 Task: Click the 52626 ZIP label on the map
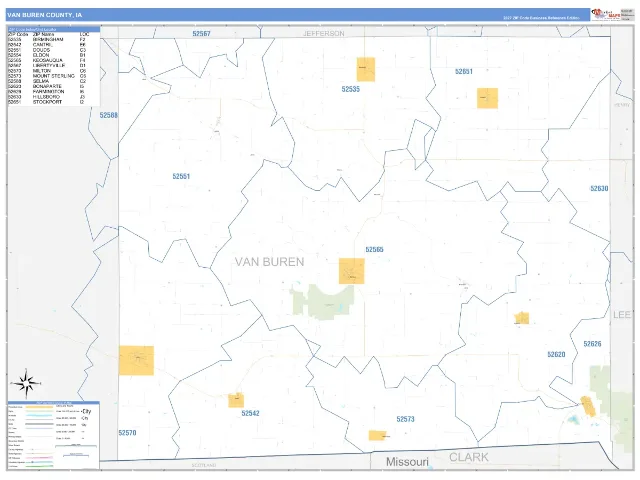point(592,344)
